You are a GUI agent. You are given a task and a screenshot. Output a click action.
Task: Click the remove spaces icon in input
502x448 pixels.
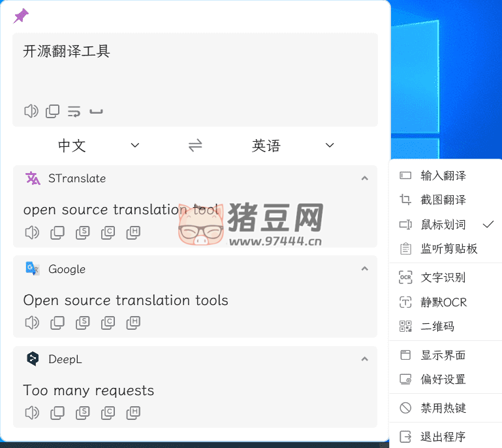pyautogui.click(x=96, y=112)
